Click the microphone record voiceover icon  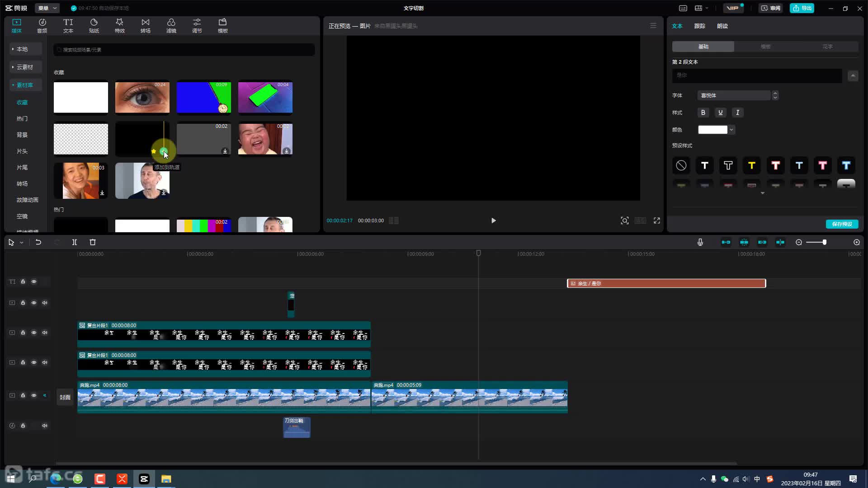point(700,242)
